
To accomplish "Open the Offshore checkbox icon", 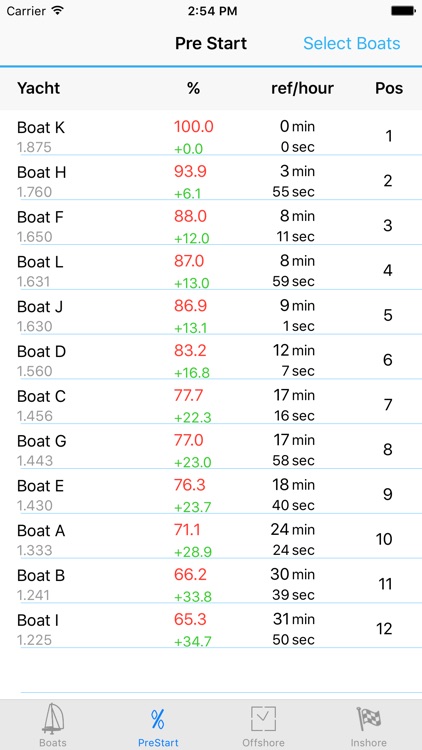I will (263, 719).
